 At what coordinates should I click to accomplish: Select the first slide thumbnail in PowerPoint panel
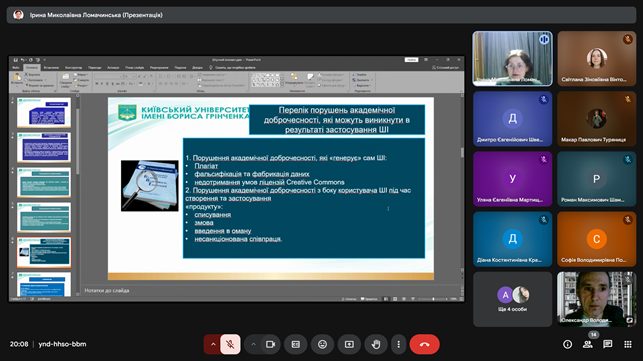pyautogui.click(x=44, y=112)
